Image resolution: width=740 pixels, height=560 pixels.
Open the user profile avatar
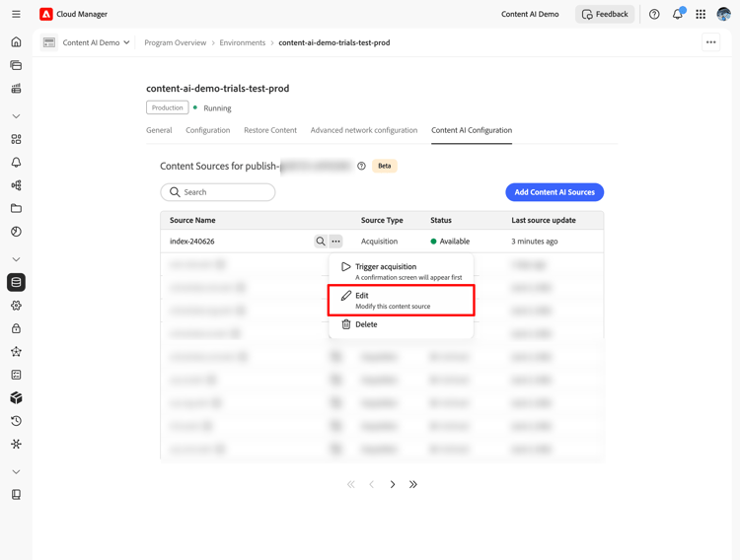(723, 14)
